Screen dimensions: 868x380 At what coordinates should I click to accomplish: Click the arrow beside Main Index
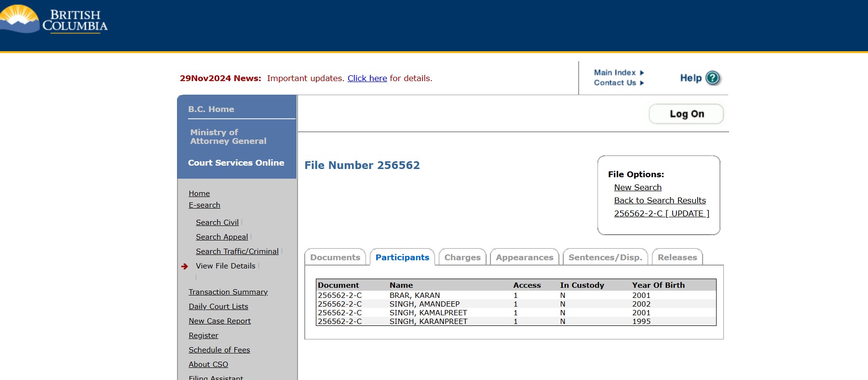click(x=642, y=73)
